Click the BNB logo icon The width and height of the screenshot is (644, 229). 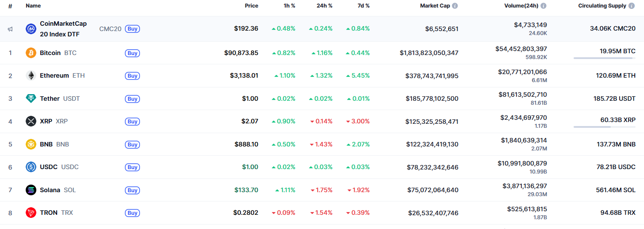click(x=31, y=144)
